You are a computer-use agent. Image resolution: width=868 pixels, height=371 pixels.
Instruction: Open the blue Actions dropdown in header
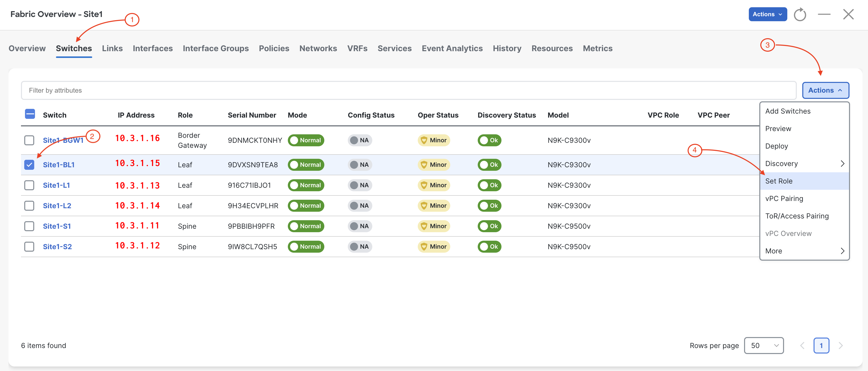(x=768, y=14)
